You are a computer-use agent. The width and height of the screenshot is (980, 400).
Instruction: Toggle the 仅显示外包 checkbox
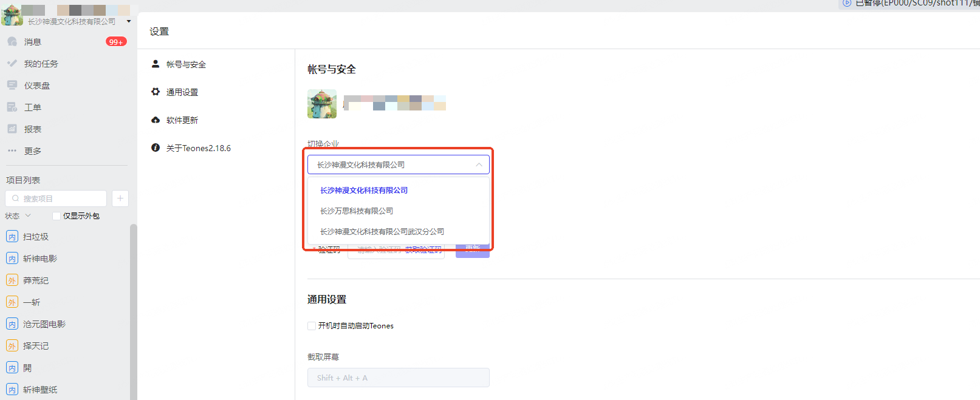pyautogui.click(x=57, y=216)
